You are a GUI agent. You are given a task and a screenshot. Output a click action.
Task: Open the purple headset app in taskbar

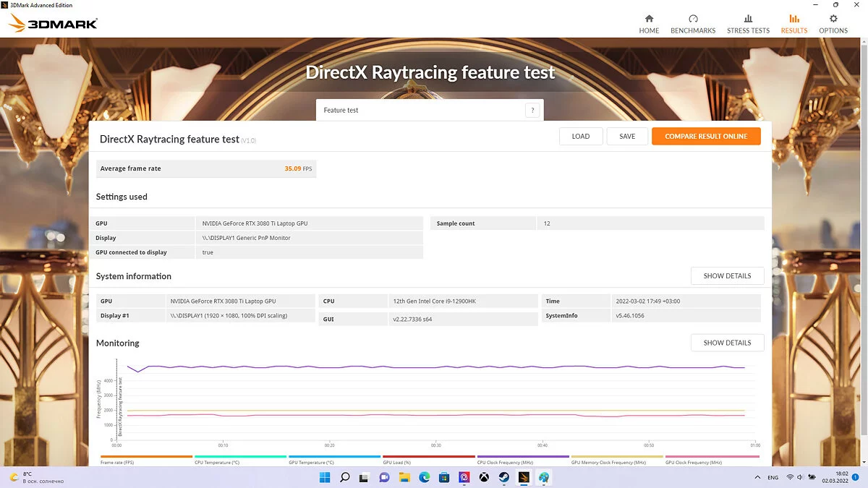[x=464, y=477]
